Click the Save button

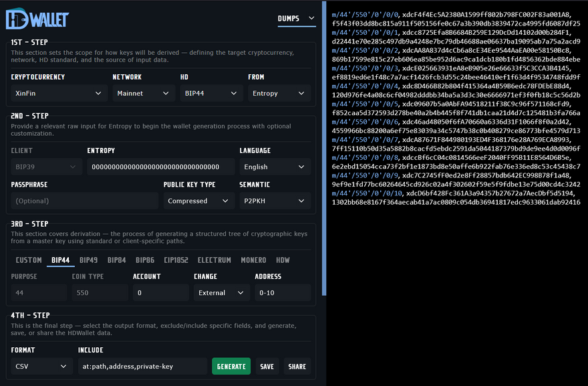[x=267, y=367]
